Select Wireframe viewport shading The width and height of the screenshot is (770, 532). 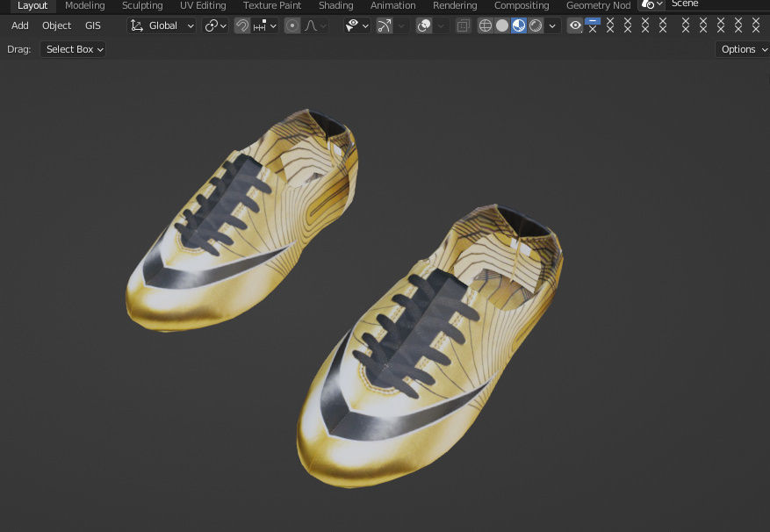point(486,25)
